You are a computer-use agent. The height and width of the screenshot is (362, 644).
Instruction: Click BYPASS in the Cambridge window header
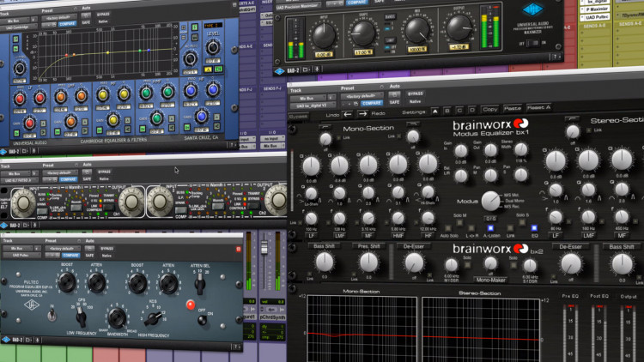tap(103, 15)
